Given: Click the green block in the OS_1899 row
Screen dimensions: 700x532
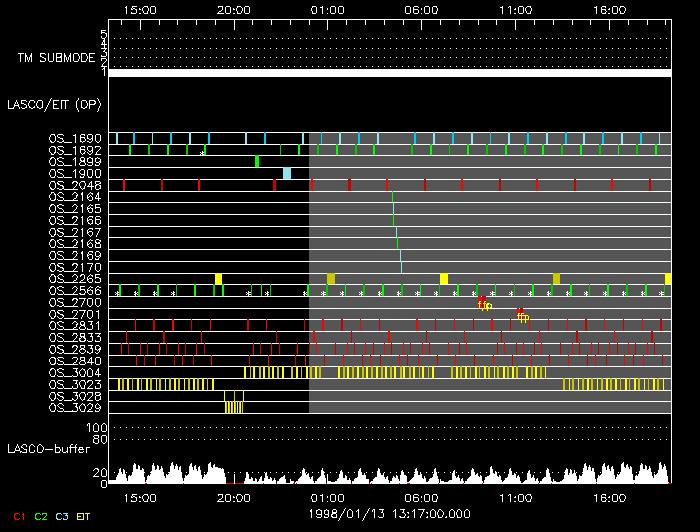Looking at the screenshot, I should [x=257, y=161].
